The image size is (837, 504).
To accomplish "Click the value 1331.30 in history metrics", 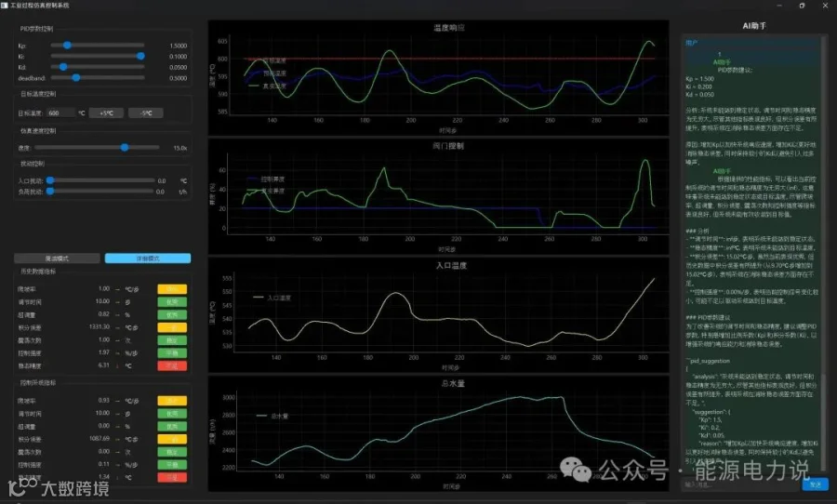I will pyautogui.click(x=100, y=326).
